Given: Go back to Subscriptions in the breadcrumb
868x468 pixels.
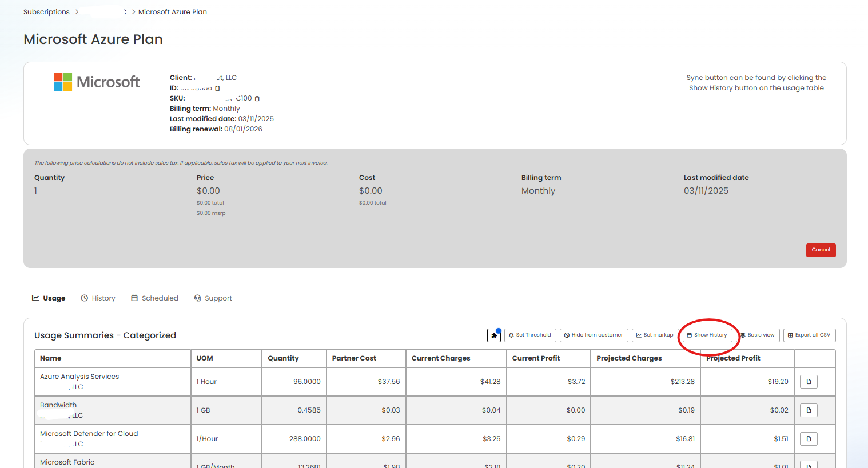Looking at the screenshot, I should click(x=46, y=12).
